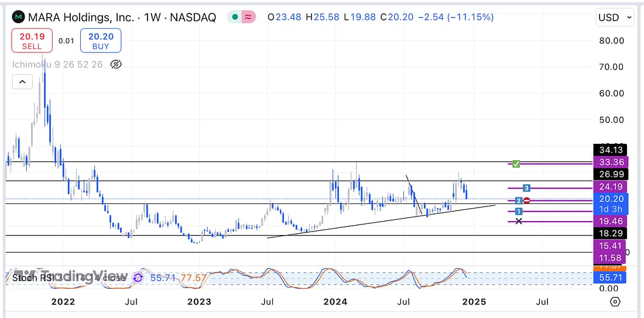Viewport: 644px width, 318px height.
Task: Select order marker number 3
Action: [526, 188]
